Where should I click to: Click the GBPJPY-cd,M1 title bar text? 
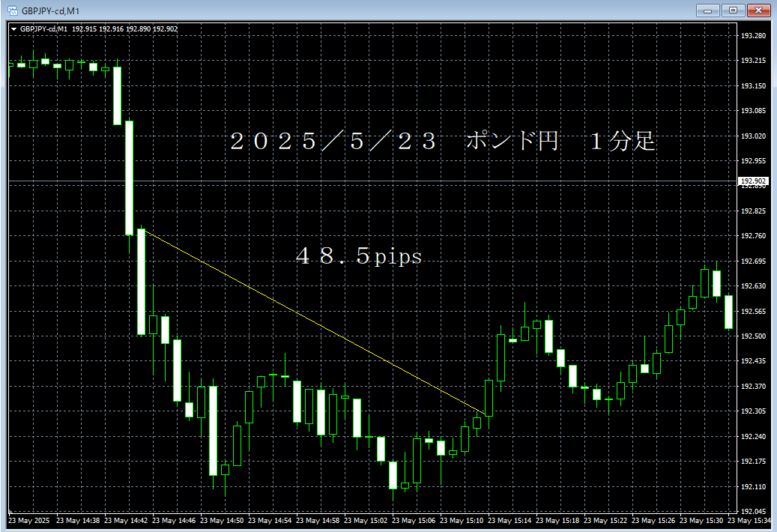[51, 10]
